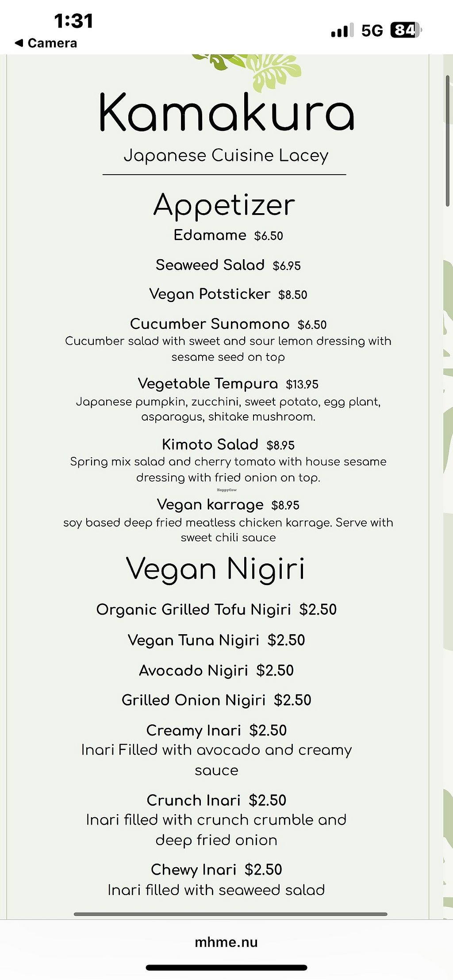453x980 pixels.
Task: Open the mhme.nu address bar
Action: point(226,942)
